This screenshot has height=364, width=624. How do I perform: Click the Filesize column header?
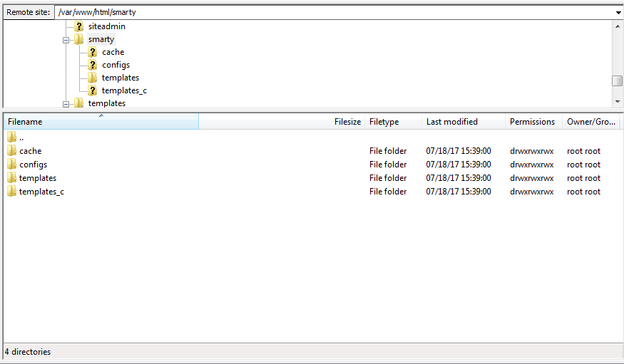[x=347, y=122]
